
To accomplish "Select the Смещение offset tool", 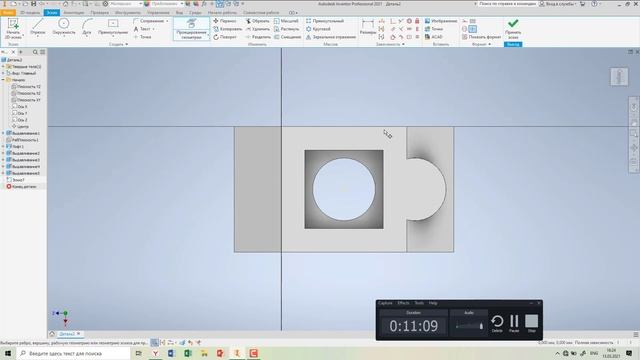I will coord(287,37).
